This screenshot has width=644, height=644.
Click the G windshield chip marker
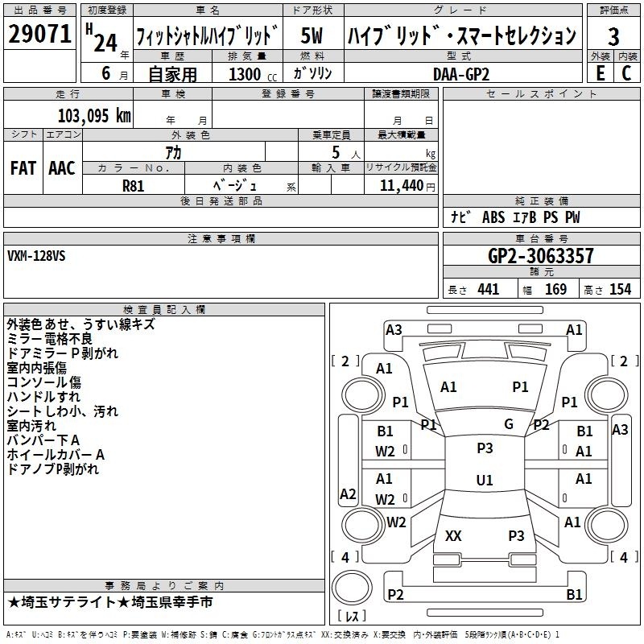pyautogui.click(x=508, y=424)
